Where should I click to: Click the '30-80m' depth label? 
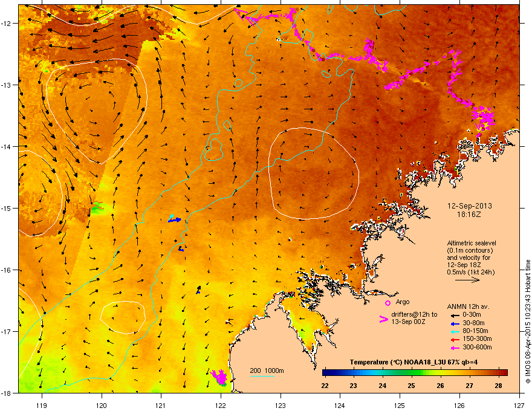(473, 323)
